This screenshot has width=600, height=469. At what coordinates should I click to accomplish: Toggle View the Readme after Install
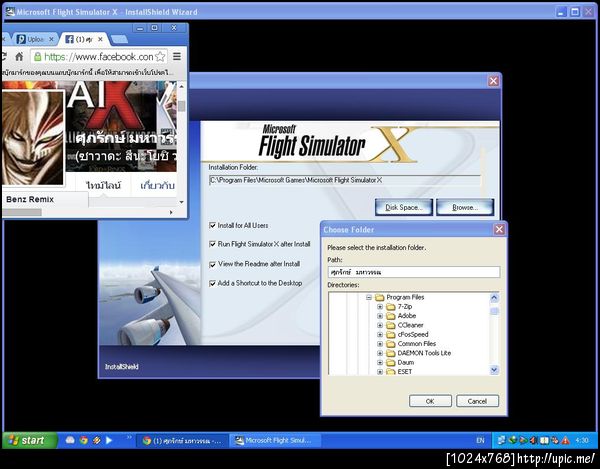pos(212,264)
